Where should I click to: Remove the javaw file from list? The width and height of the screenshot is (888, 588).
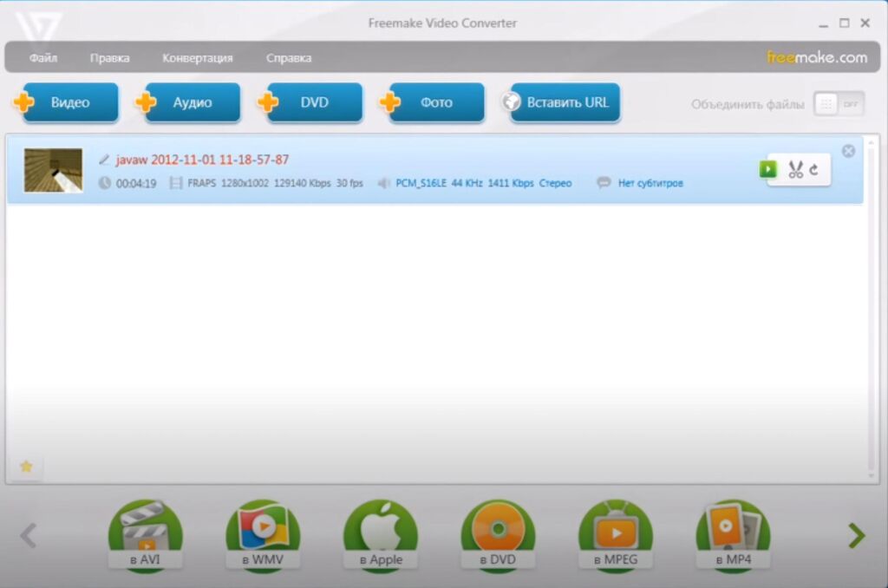pyautogui.click(x=848, y=151)
